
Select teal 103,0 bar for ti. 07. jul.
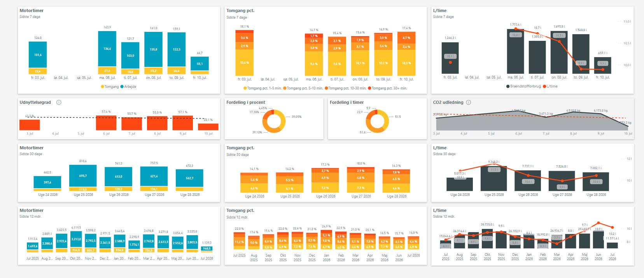tap(130, 56)
